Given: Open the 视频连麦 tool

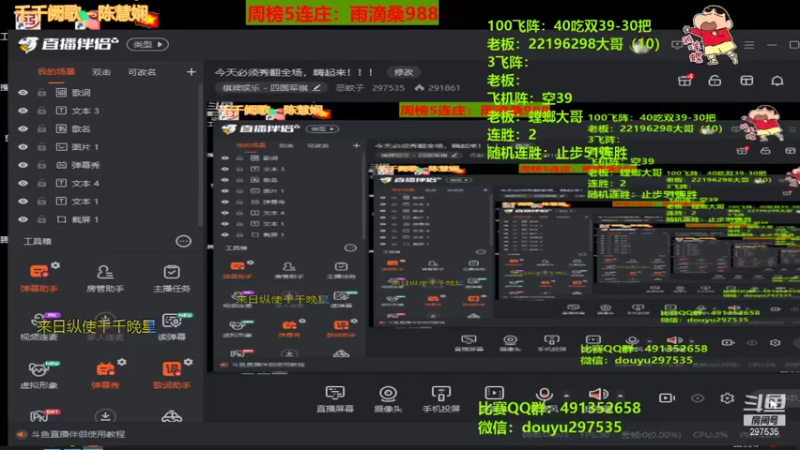Looking at the screenshot, I should coord(39,327).
